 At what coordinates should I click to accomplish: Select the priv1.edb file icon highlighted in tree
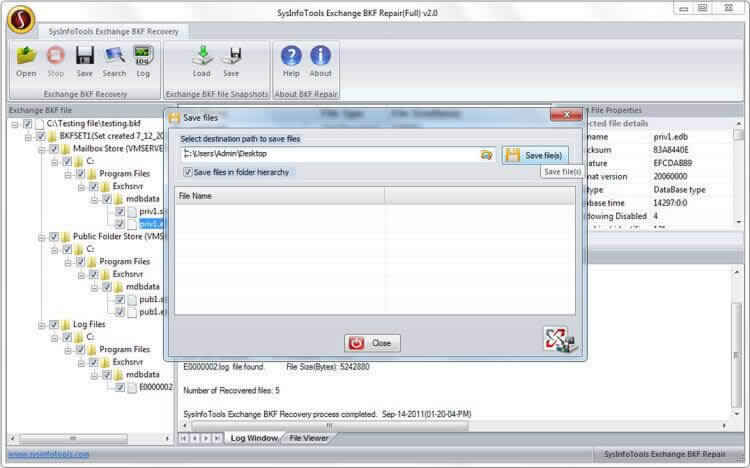pos(132,224)
